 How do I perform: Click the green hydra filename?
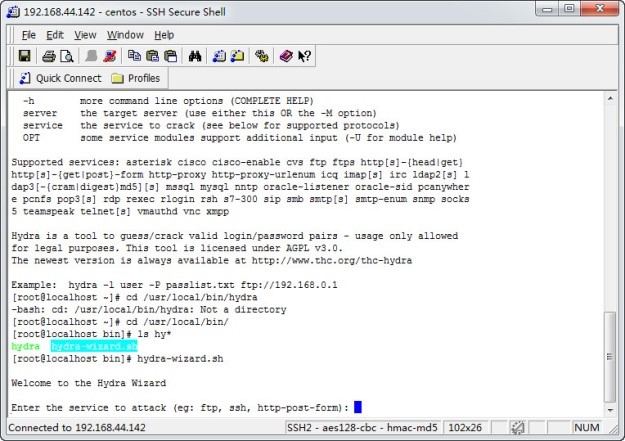pos(26,346)
